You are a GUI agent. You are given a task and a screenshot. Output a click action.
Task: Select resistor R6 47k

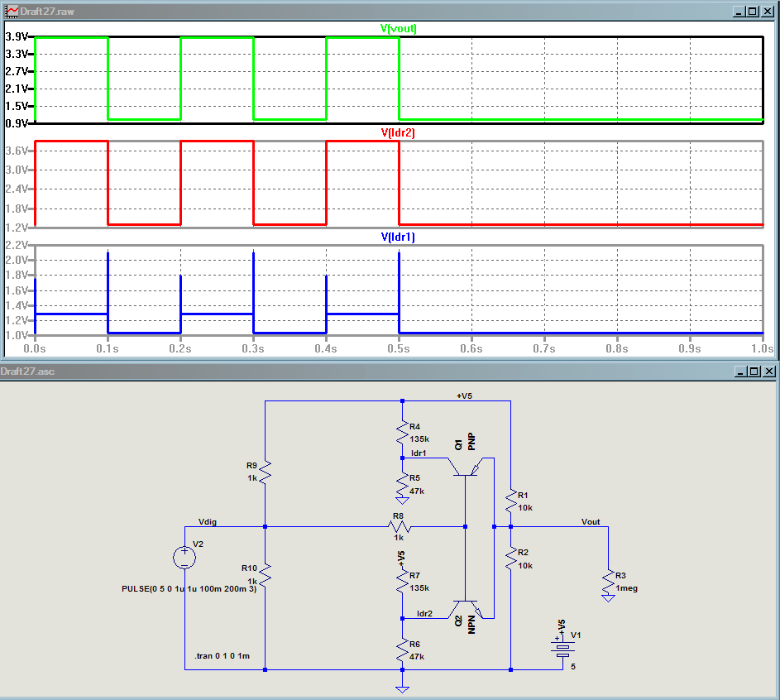pyautogui.click(x=402, y=650)
